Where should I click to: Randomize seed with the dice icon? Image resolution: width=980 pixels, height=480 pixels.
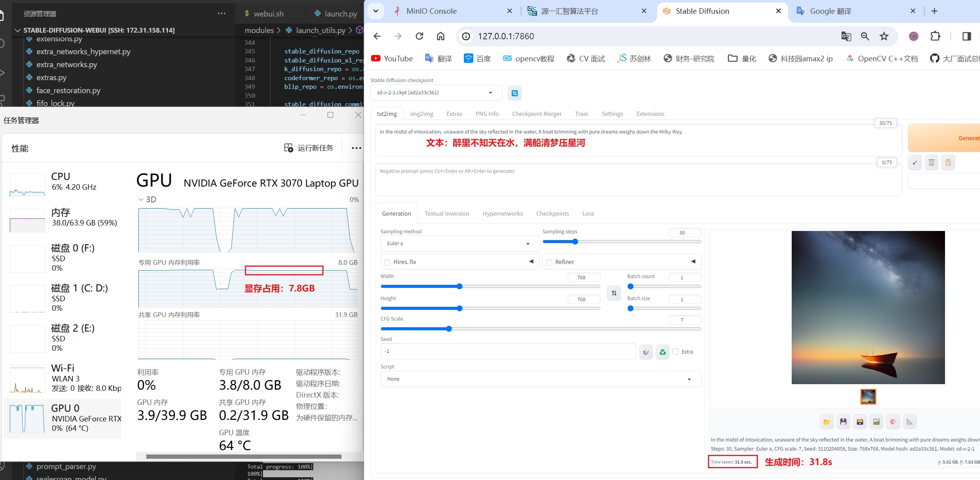[646, 352]
